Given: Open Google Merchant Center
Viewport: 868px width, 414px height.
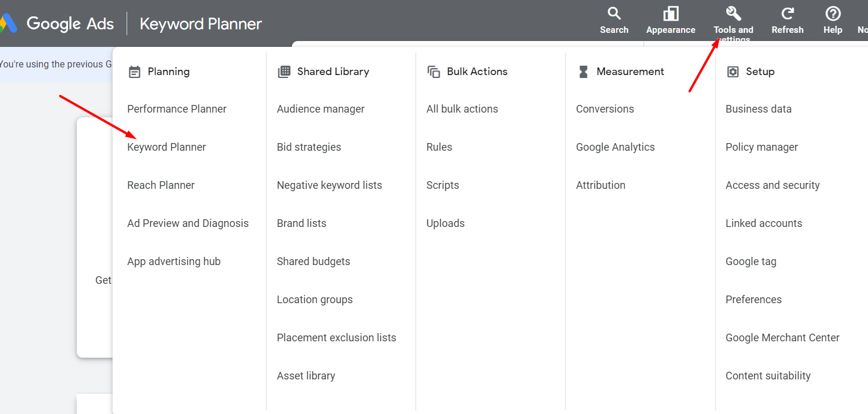Looking at the screenshot, I should click(x=782, y=338).
